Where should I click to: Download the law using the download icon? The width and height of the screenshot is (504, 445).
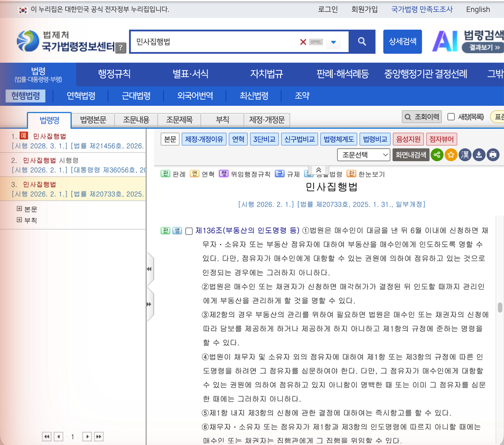478,155
